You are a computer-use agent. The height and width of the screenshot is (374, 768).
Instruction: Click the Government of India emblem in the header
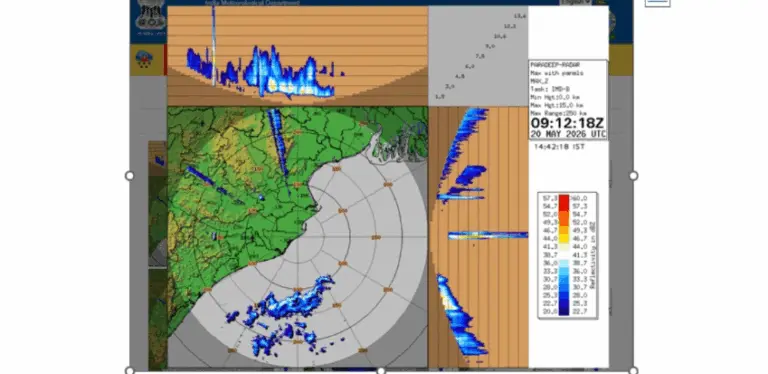coord(151,15)
